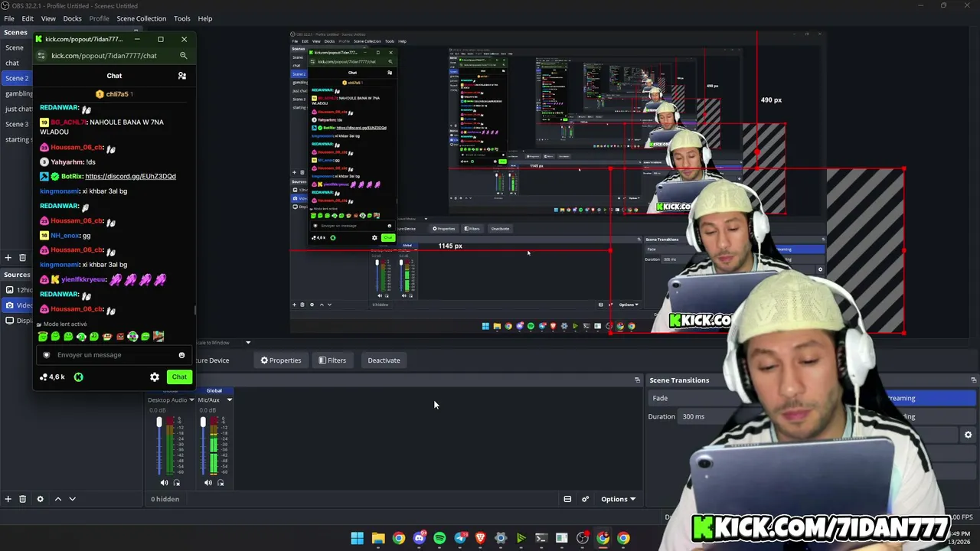The width and height of the screenshot is (980, 551).
Task: Click the 0 hidden label in the mixer
Action: tap(165, 499)
